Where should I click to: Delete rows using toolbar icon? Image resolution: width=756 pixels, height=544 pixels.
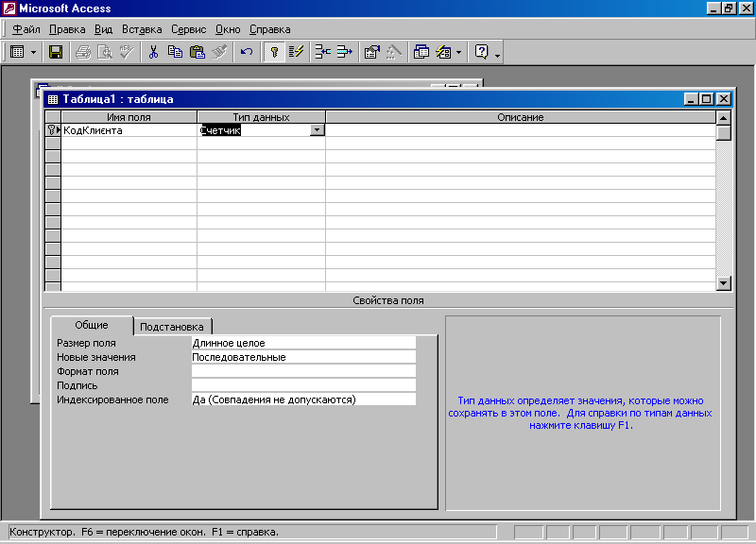coord(344,52)
